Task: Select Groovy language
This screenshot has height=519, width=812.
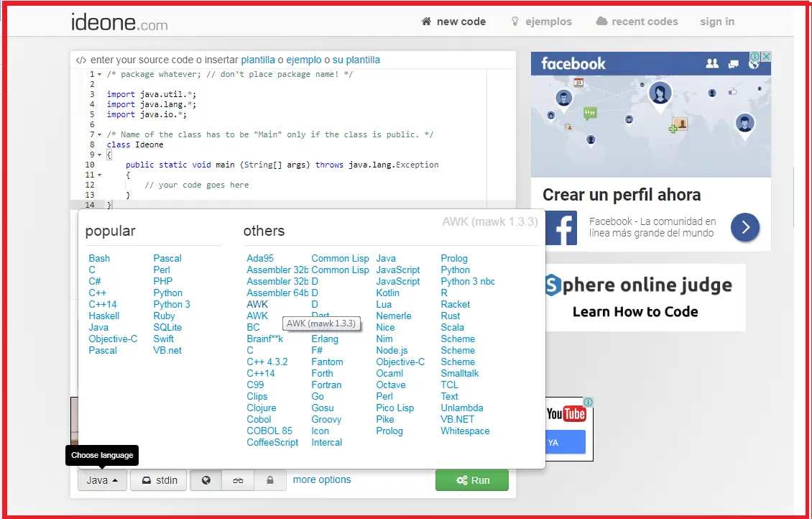Action: pos(326,420)
